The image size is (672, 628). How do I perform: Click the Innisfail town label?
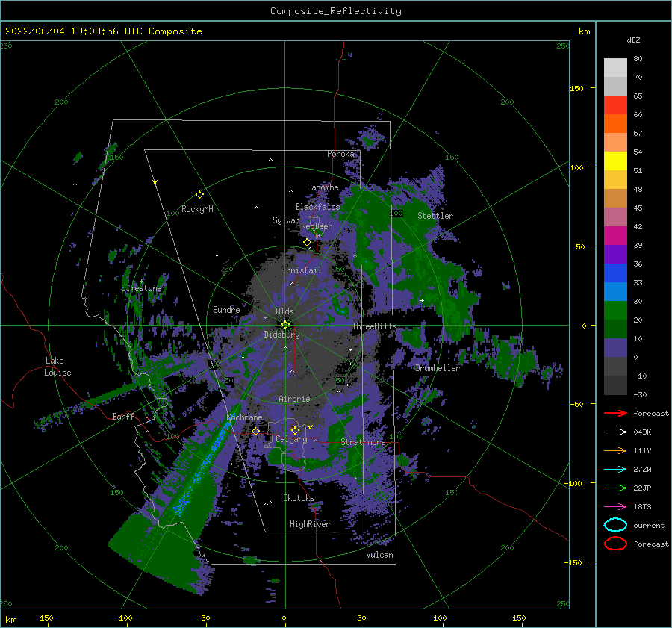point(302,270)
